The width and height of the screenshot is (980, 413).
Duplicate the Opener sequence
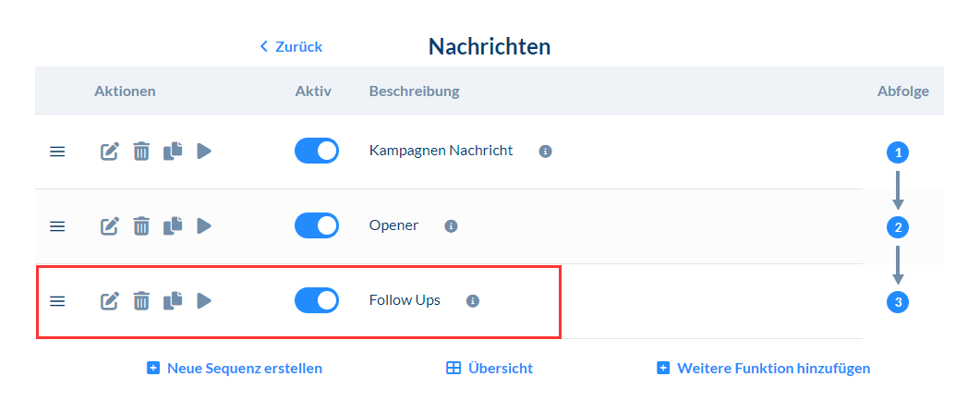point(173,225)
